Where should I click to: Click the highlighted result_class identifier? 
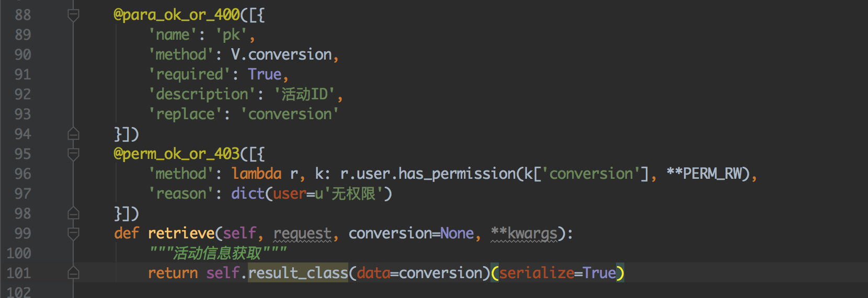pos(298,273)
